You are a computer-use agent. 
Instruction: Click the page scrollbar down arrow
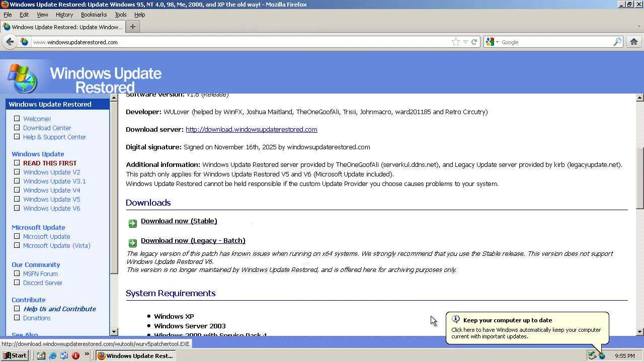coord(639,332)
